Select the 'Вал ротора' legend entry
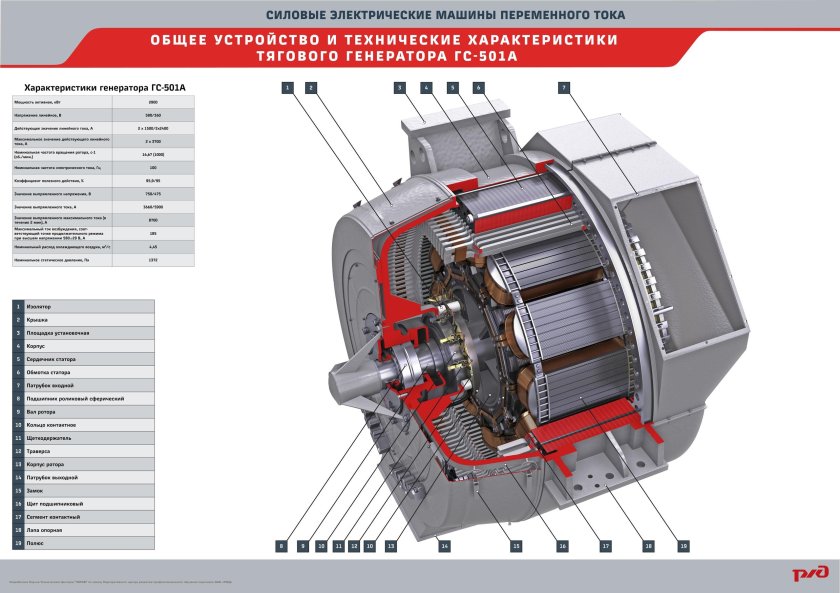Image resolution: width=840 pixels, height=593 pixels. (84, 411)
